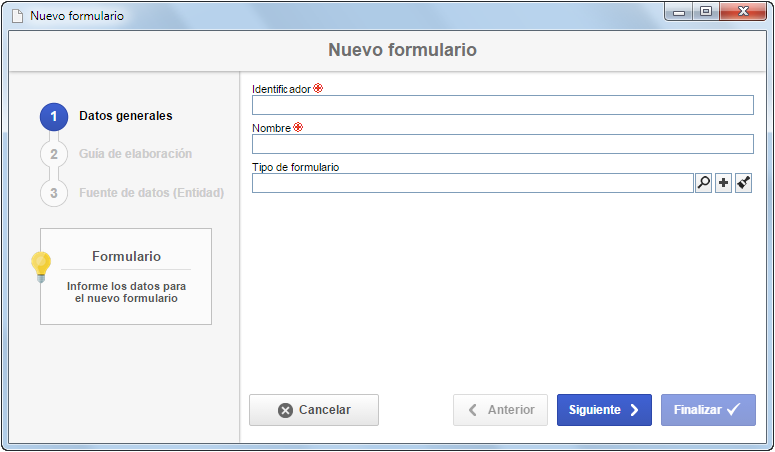Click the document icon in title bar
Viewport: 775px width, 452px height.
(18, 16)
